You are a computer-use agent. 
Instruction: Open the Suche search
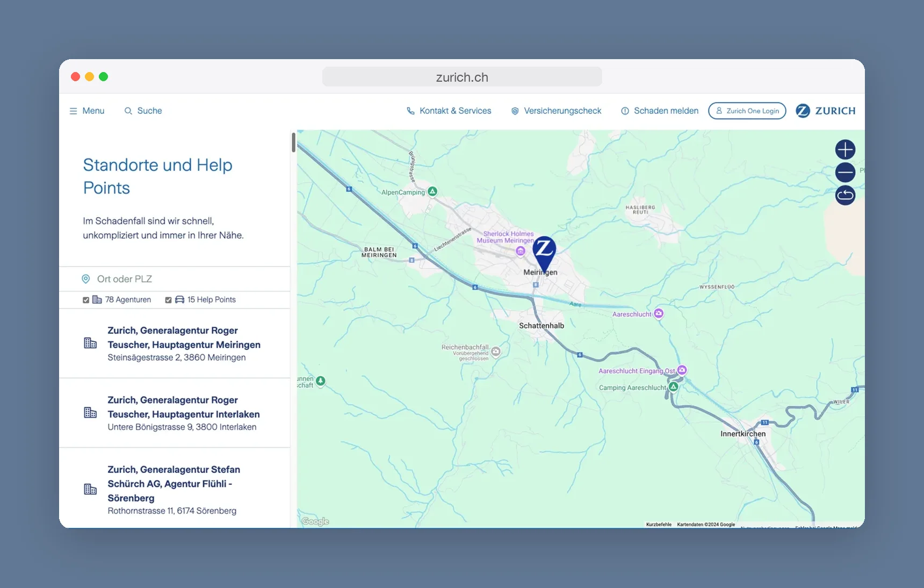143,111
